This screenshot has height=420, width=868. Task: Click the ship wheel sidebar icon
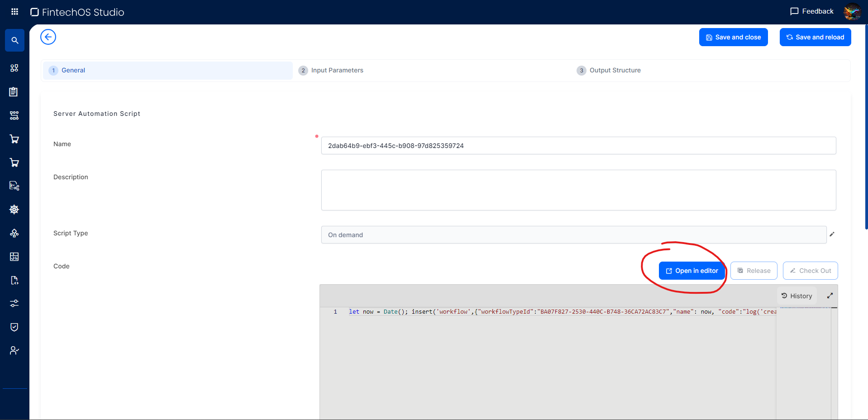point(14,210)
